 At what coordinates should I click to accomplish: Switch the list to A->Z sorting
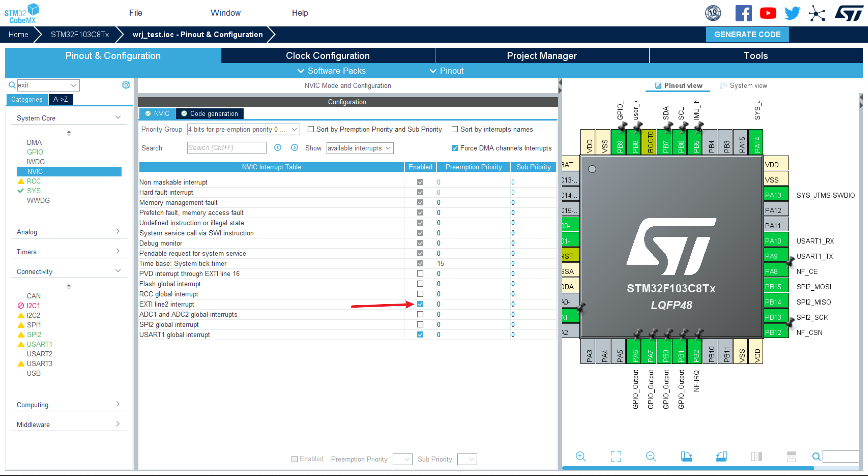(61, 99)
